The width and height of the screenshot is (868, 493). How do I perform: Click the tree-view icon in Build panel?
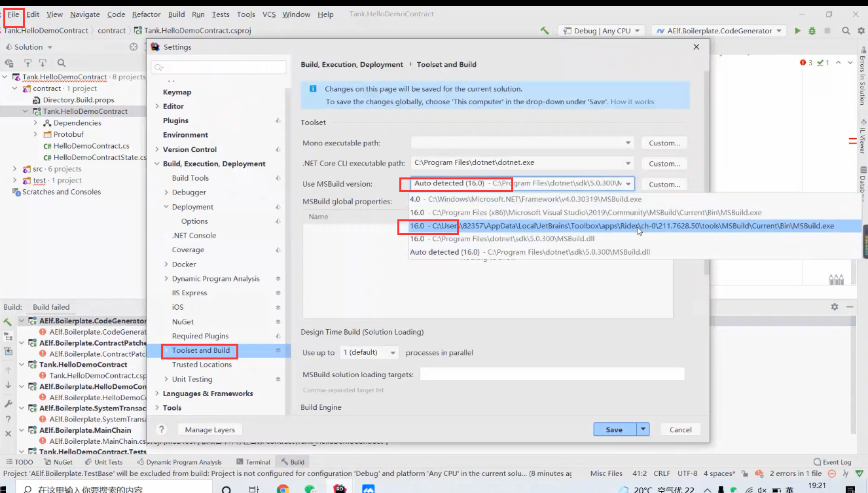[8, 337]
